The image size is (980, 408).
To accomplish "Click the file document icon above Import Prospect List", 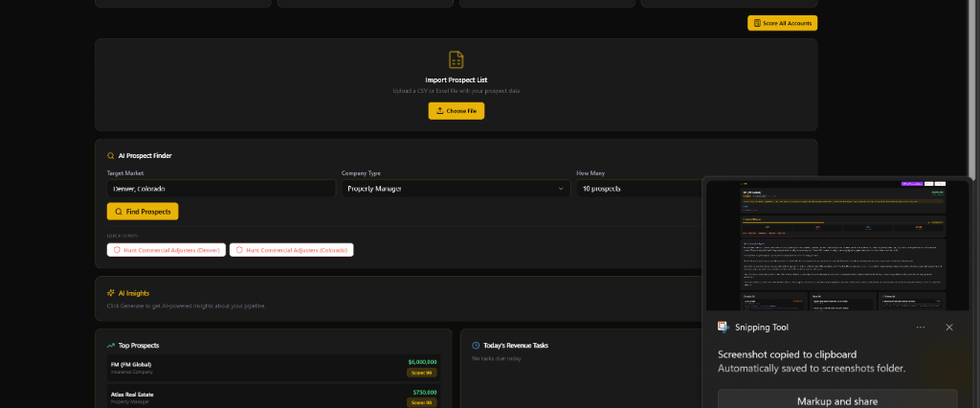I will pos(457,60).
